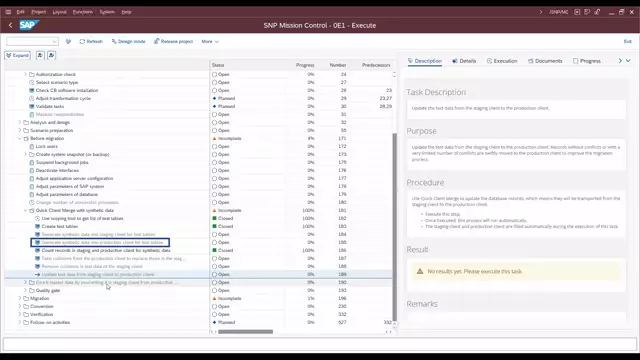This screenshot has width=640, height=360.
Task: Switch to the Description tab
Action: pyautogui.click(x=425, y=61)
